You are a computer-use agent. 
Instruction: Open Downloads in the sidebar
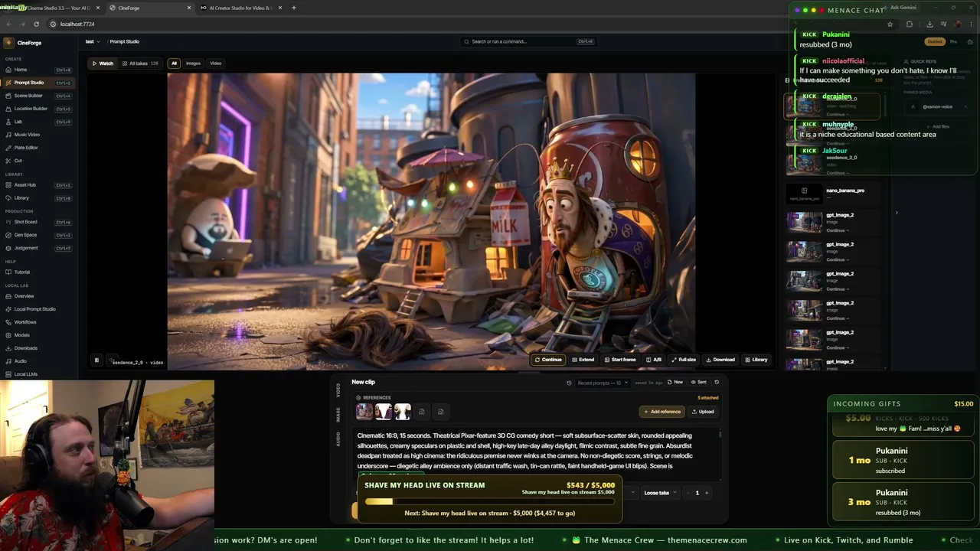(x=38, y=348)
